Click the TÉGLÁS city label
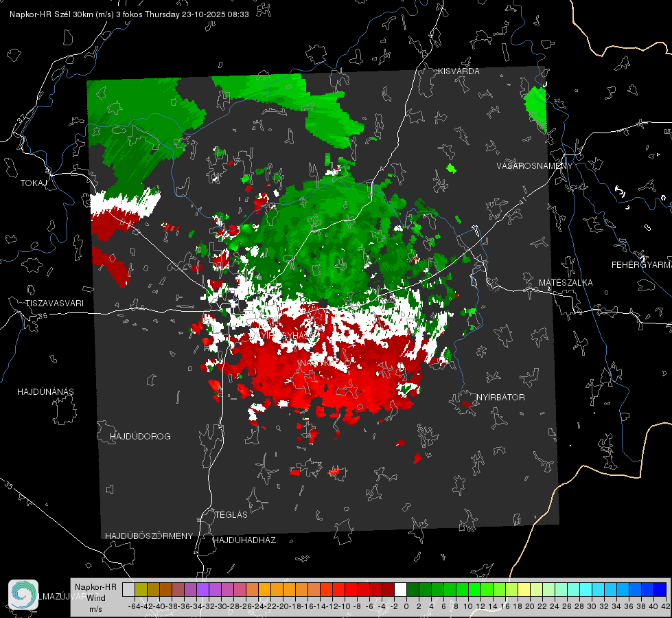The image size is (672, 618). [231, 514]
